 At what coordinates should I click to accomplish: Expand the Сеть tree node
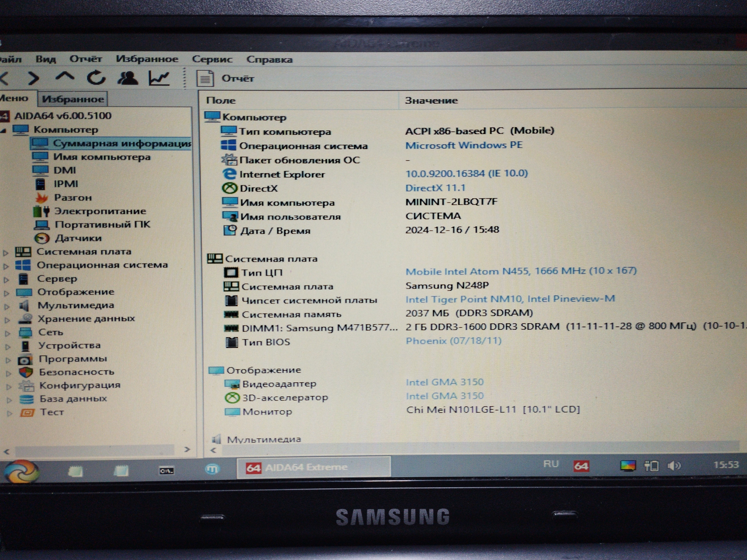tap(8, 333)
